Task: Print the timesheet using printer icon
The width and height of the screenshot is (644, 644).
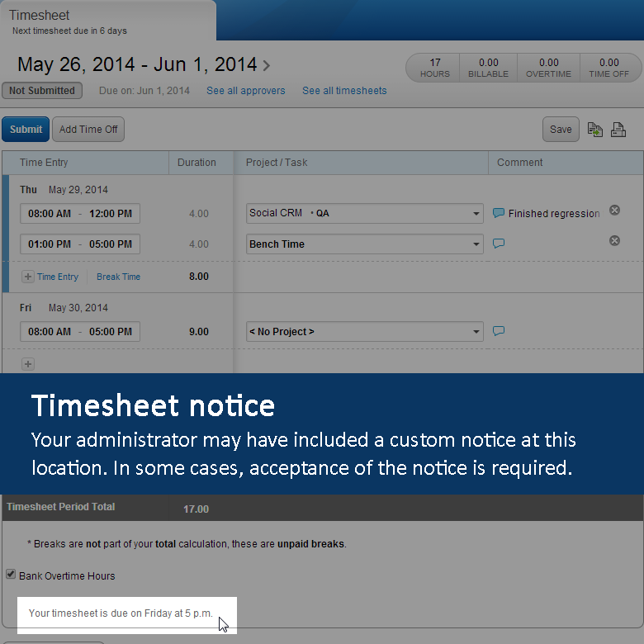Action: (x=618, y=130)
